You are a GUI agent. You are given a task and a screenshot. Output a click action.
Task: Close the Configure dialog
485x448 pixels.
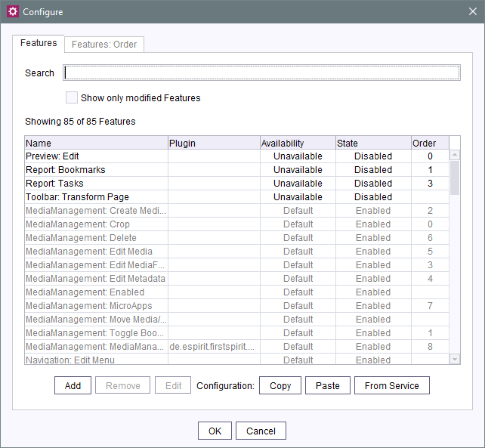(473, 11)
